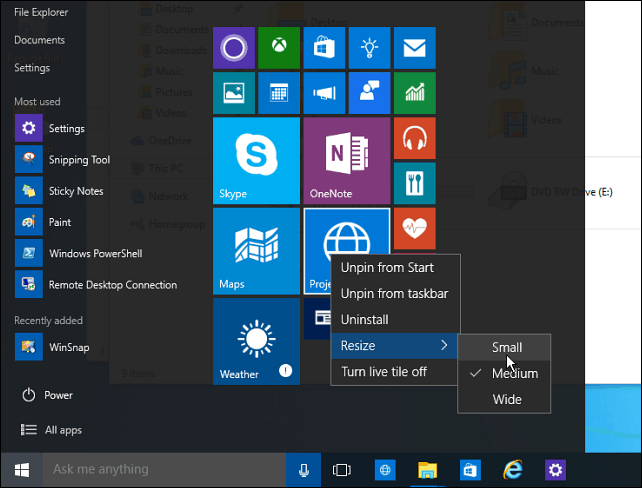Open Internet Explorer from taskbar
The image size is (642, 488).
(513, 470)
